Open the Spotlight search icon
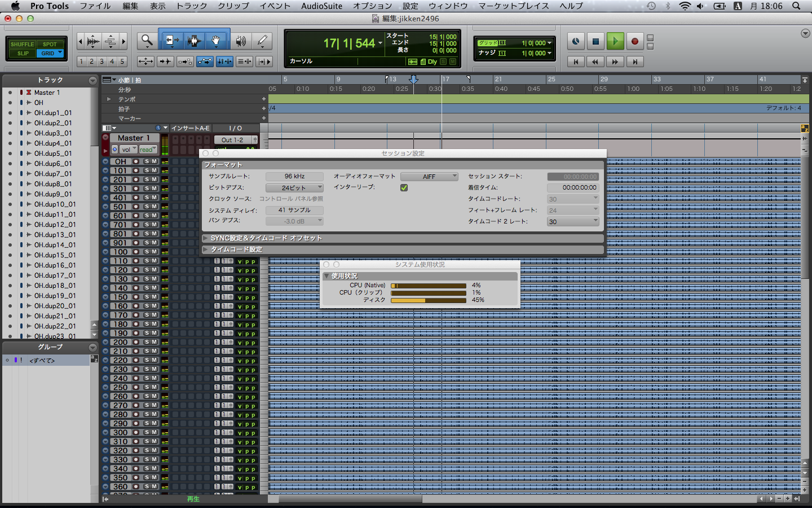 click(796, 6)
